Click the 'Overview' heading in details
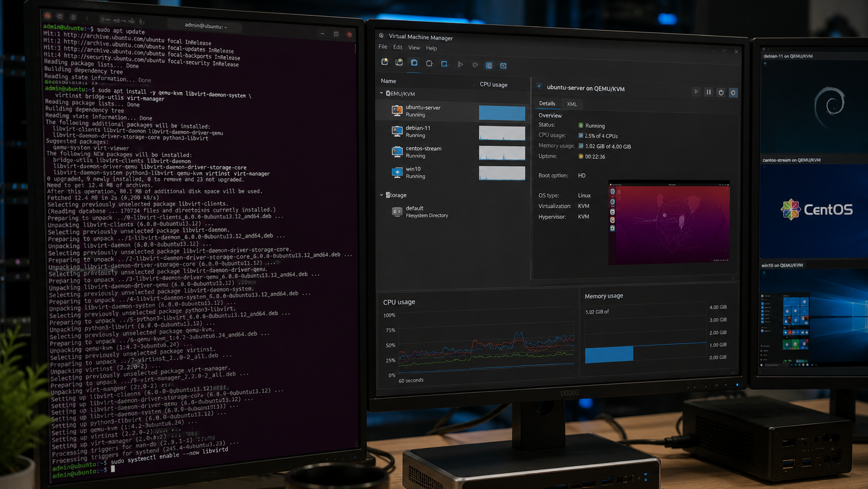 550,115
